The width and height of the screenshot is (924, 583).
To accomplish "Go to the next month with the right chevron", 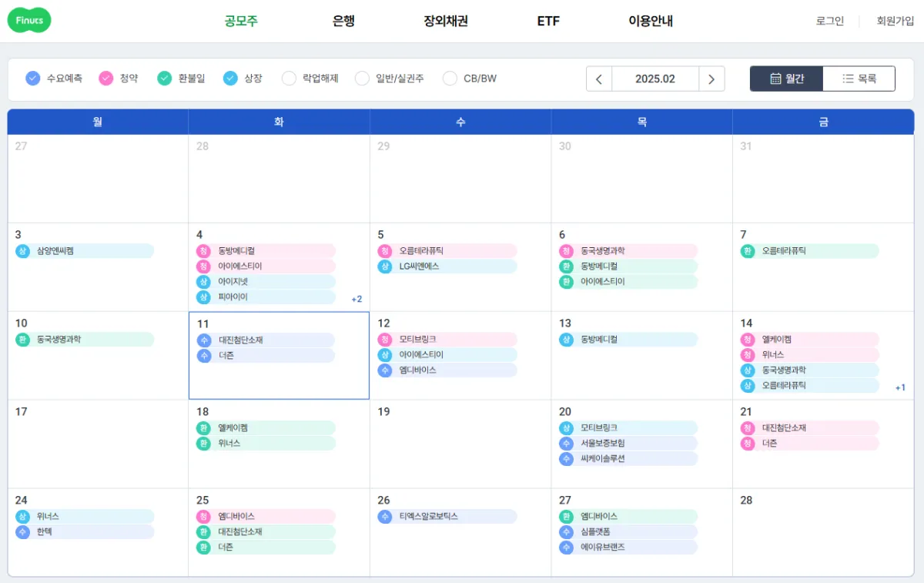I will [711, 79].
